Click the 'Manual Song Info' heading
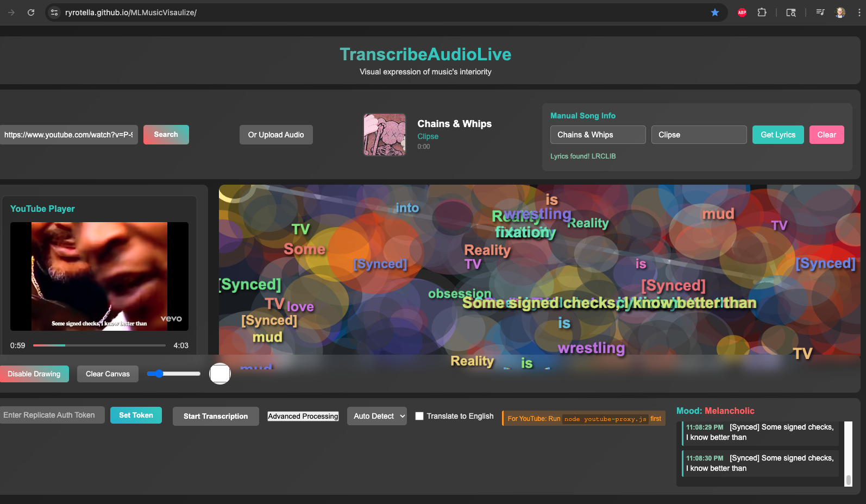 tap(583, 116)
